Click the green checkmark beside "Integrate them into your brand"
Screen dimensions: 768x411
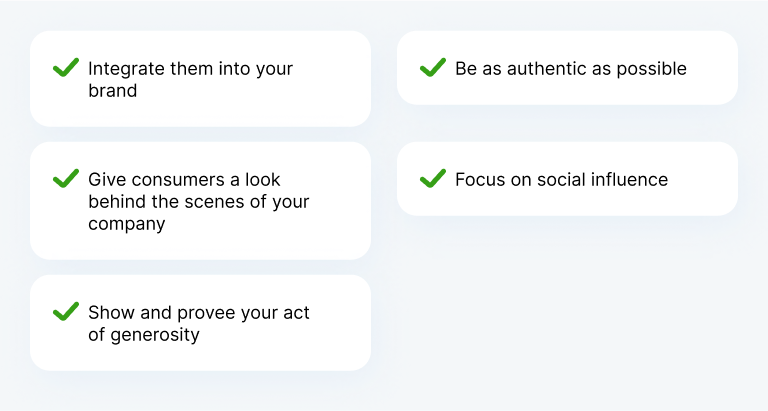click(66, 68)
